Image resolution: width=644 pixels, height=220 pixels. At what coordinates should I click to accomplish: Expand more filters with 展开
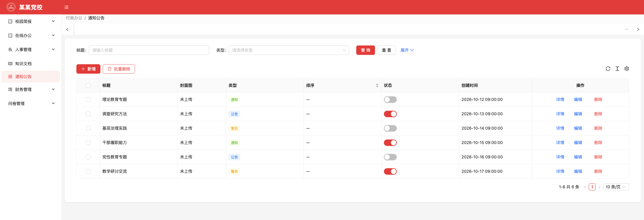pos(407,50)
